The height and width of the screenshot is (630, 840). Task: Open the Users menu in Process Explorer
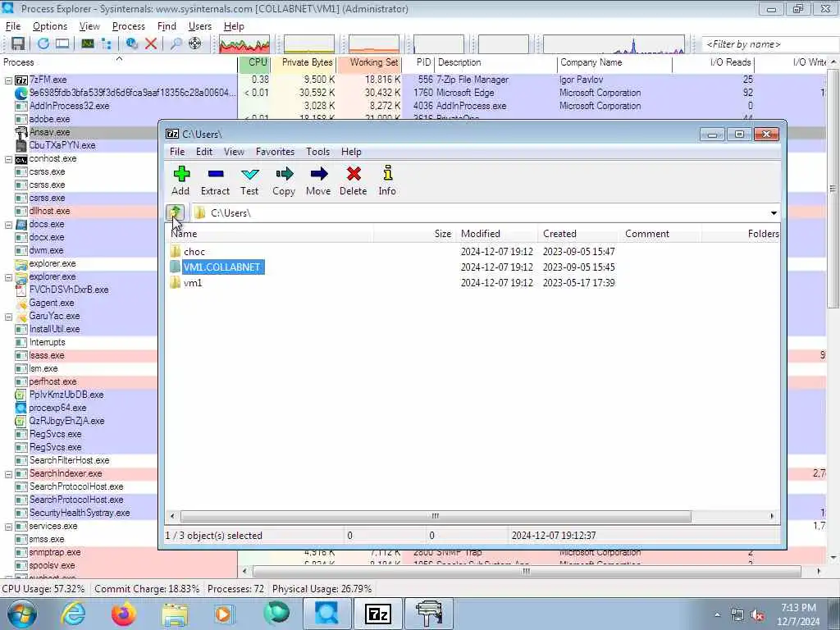(x=200, y=26)
